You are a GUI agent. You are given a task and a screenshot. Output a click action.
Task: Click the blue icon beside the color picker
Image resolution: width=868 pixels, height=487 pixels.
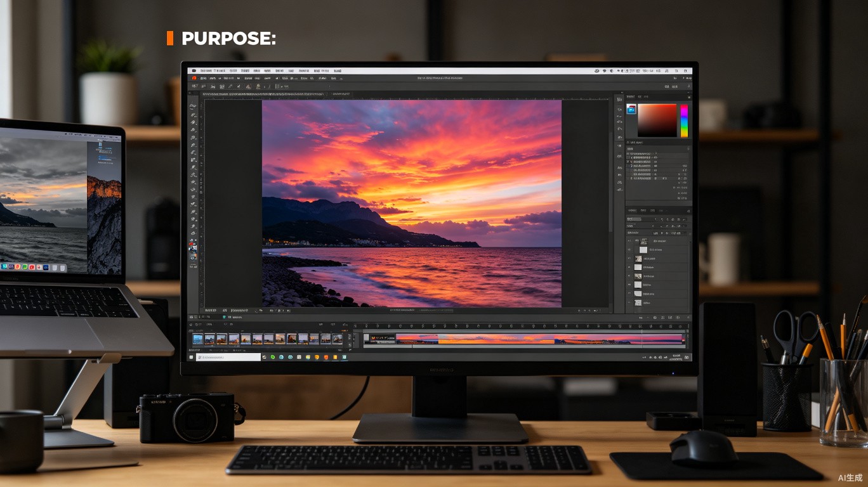pos(631,110)
